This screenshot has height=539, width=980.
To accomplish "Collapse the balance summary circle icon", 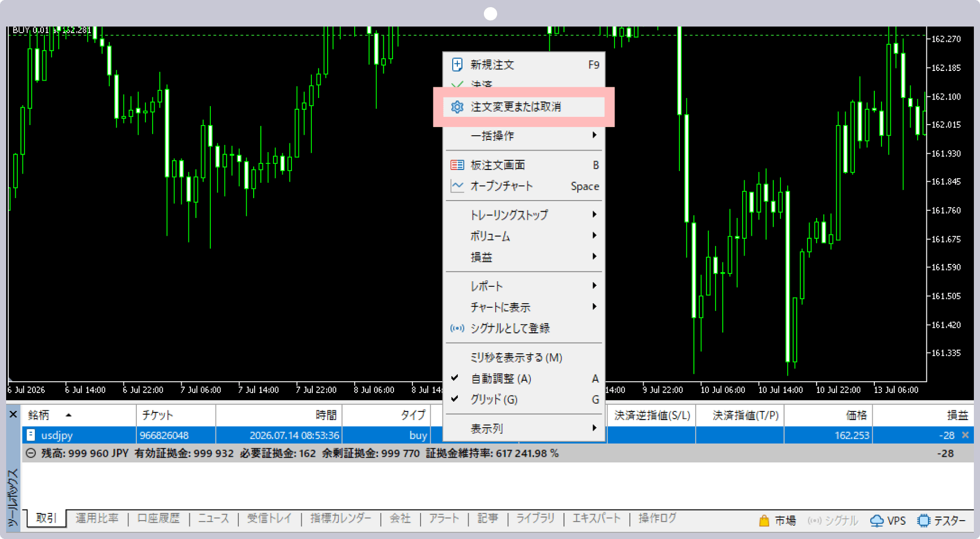I will [31, 453].
